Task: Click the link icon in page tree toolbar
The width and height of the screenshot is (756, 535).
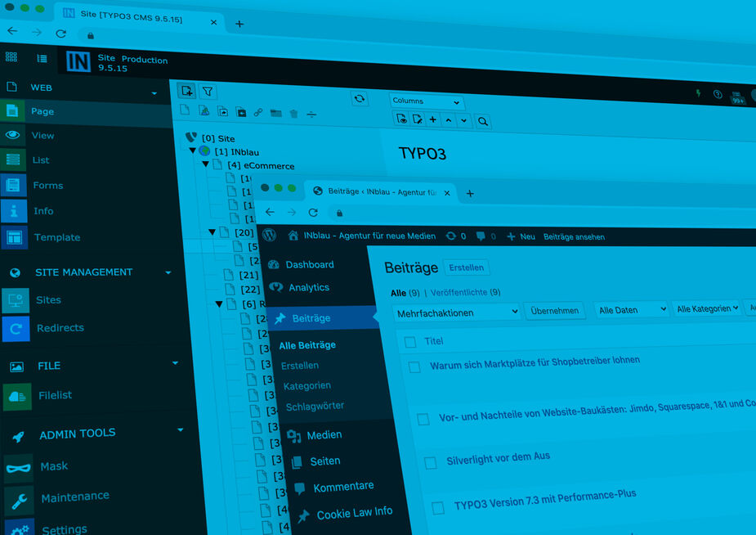Action: [x=258, y=112]
